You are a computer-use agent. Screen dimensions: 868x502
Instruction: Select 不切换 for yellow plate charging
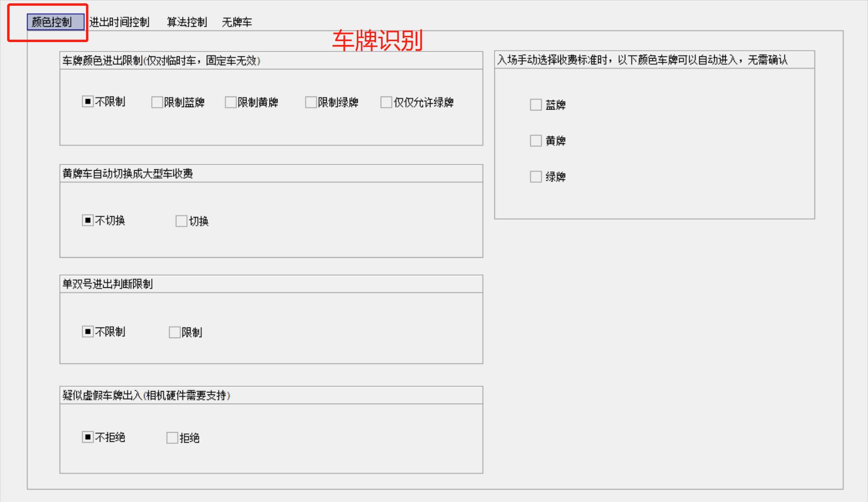(88, 220)
